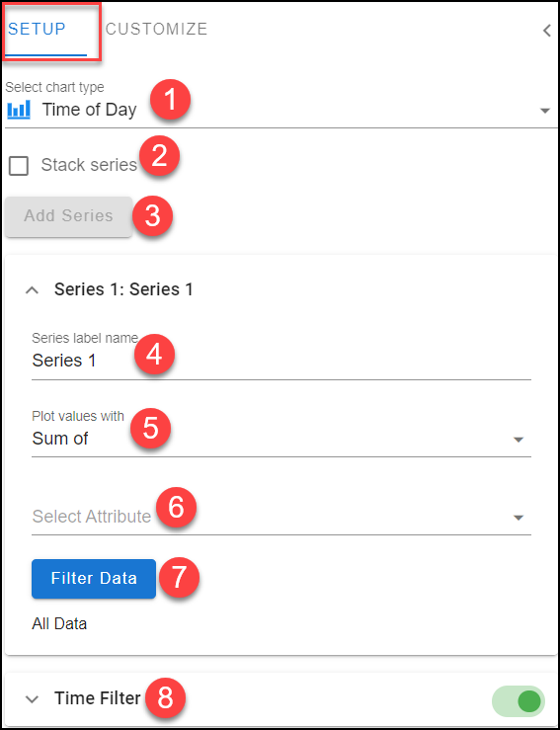Image resolution: width=560 pixels, height=730 pixels.
Task: Collapse the Series 1 section
Action: pyautogui.click(x=32, y=290)
